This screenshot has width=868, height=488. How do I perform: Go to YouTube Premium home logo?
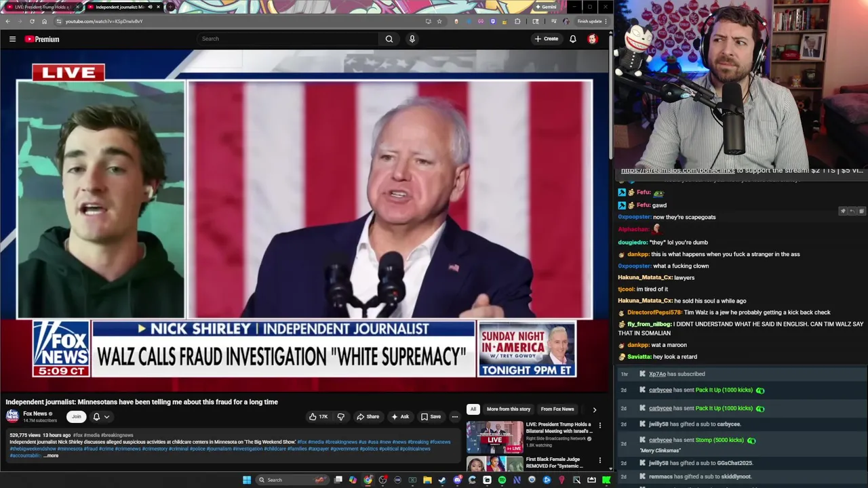click(42, 39)
